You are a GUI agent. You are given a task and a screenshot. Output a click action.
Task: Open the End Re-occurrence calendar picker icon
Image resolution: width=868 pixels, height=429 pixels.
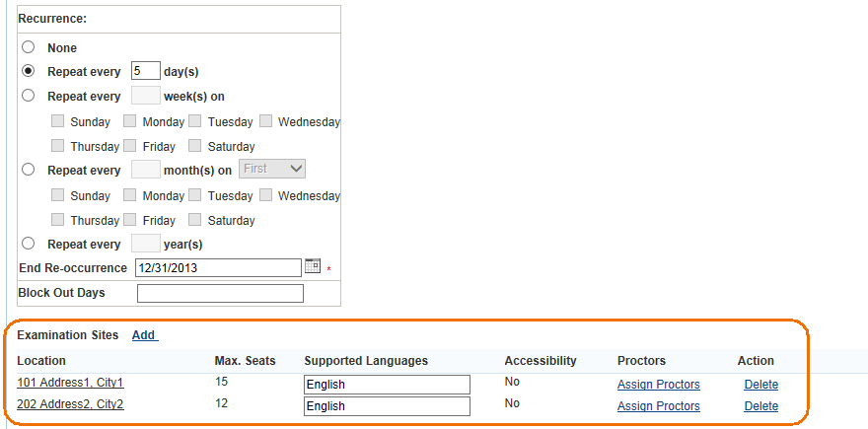tap(313, 266)
